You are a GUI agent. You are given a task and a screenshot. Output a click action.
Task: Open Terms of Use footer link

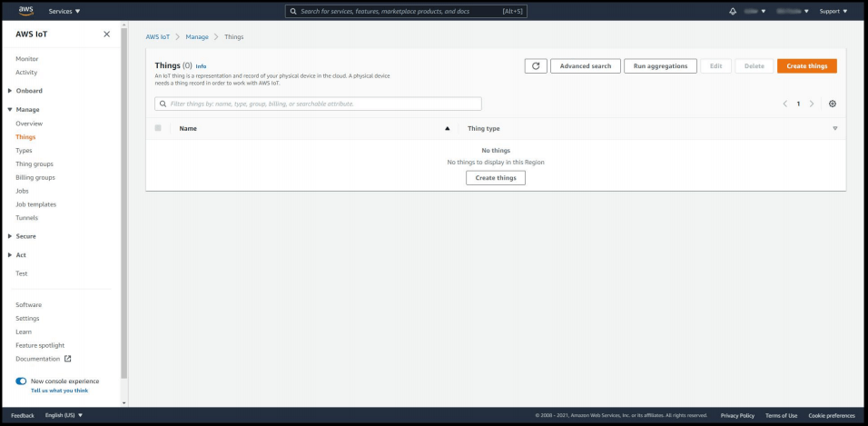(781, 415)
